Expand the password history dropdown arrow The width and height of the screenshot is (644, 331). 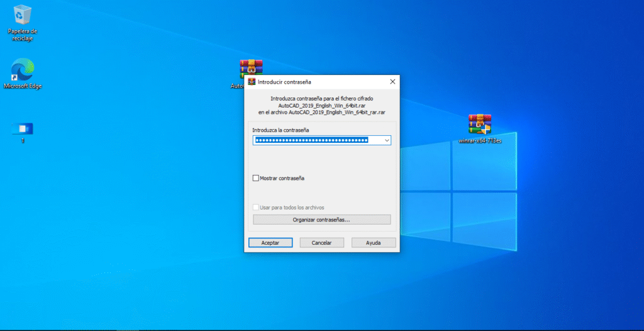[387, 140]
